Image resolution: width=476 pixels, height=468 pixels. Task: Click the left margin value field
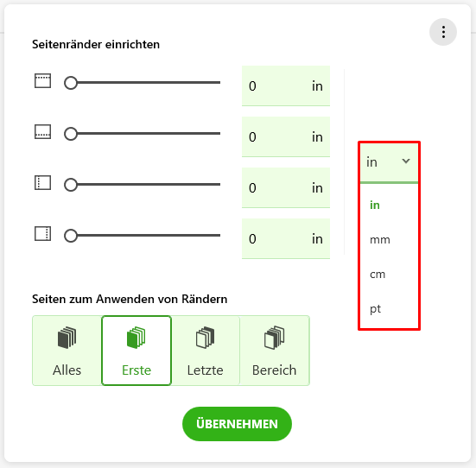(286, 188)
